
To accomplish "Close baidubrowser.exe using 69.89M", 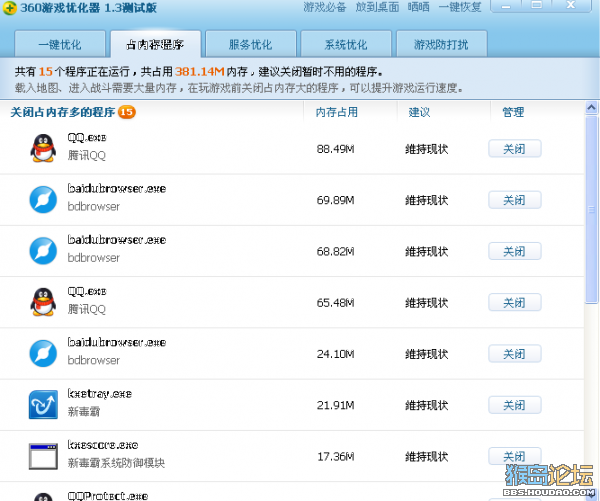I will click(515, 200).
